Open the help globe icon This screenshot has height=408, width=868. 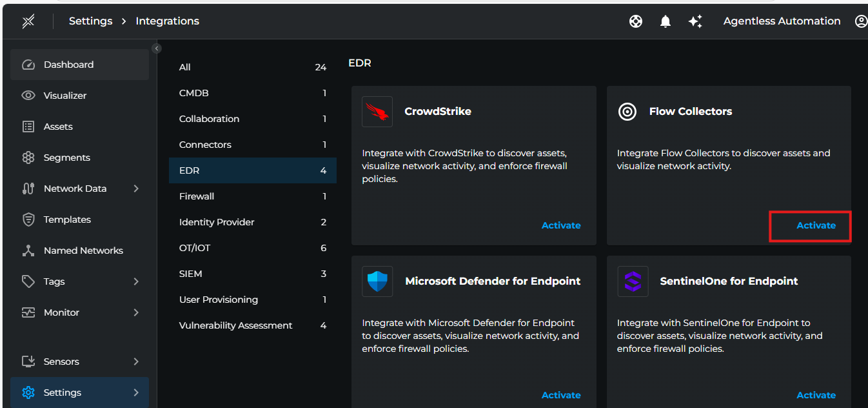coord(636,21)
